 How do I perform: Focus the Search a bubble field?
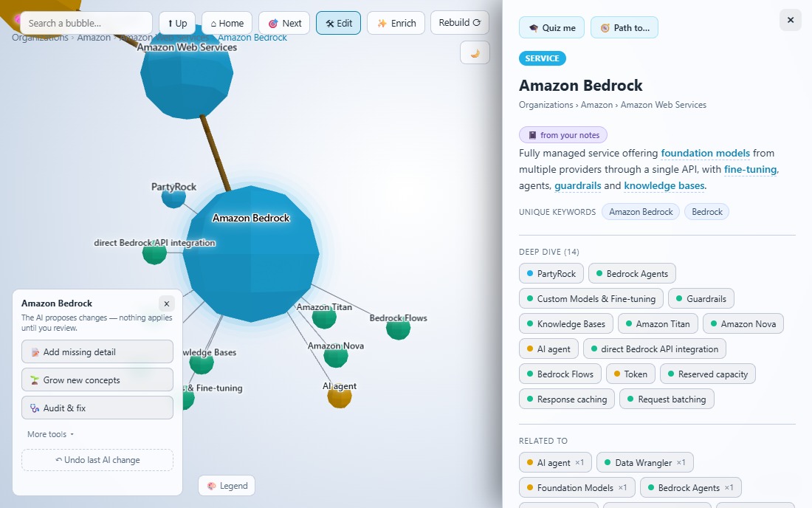point(86,24)
